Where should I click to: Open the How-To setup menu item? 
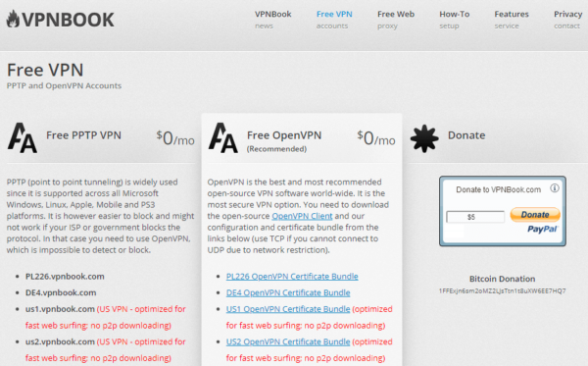[x=454, y=20]
